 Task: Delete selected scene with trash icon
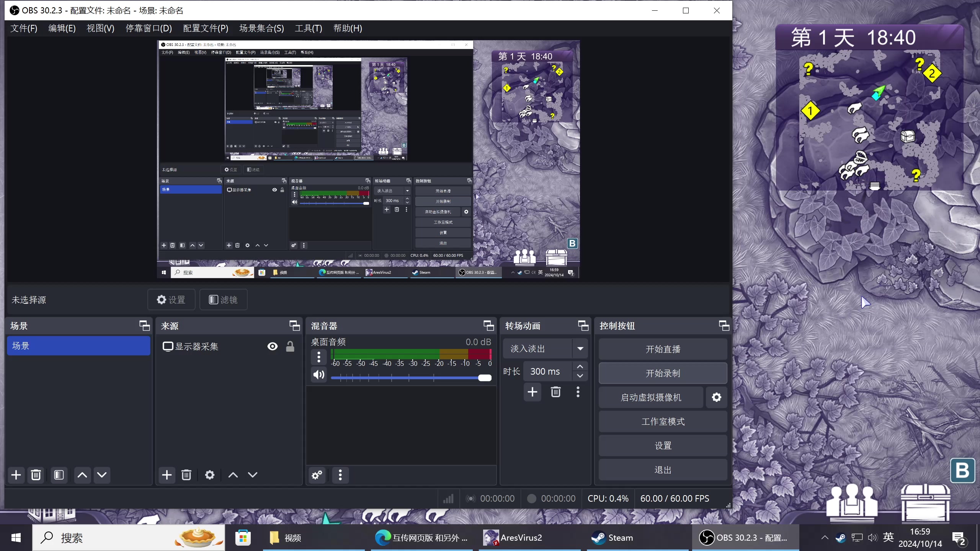click(36, 475)
